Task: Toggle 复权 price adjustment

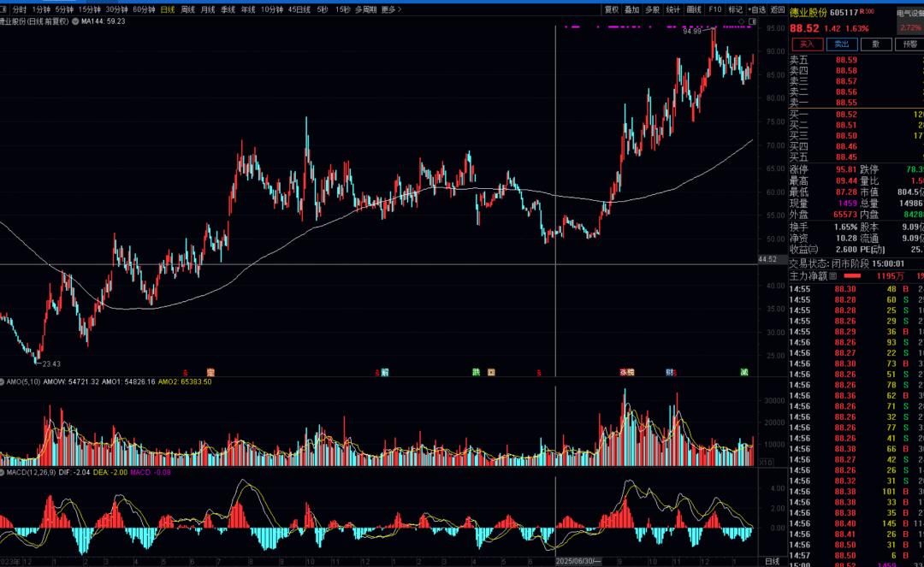Action: [611, 9]
